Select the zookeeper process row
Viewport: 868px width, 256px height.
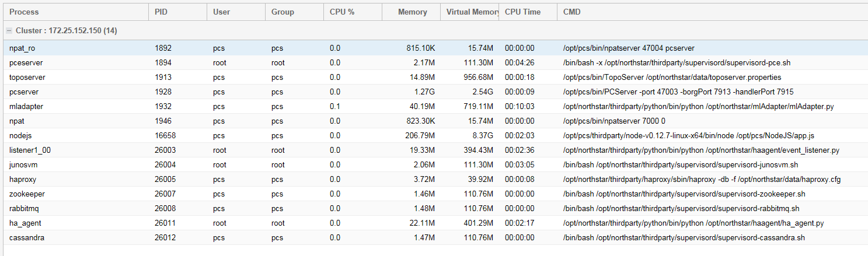[x=27, y=194]
